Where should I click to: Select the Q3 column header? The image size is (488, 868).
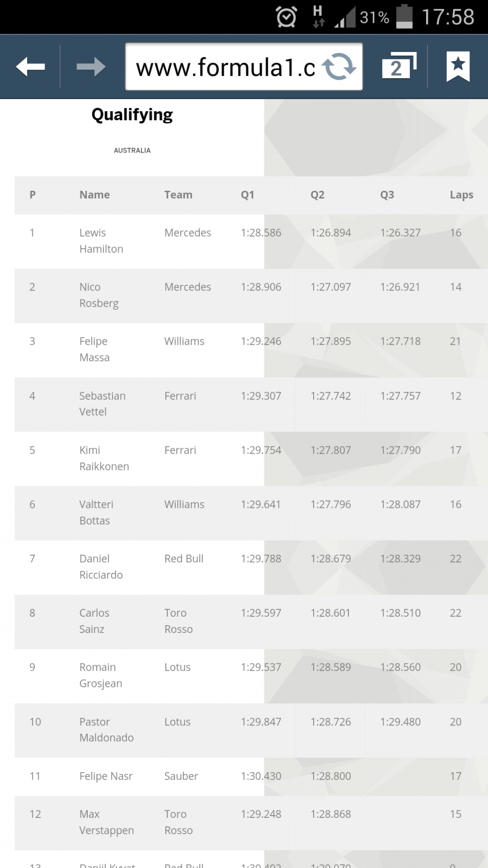(x=387, y=195)
